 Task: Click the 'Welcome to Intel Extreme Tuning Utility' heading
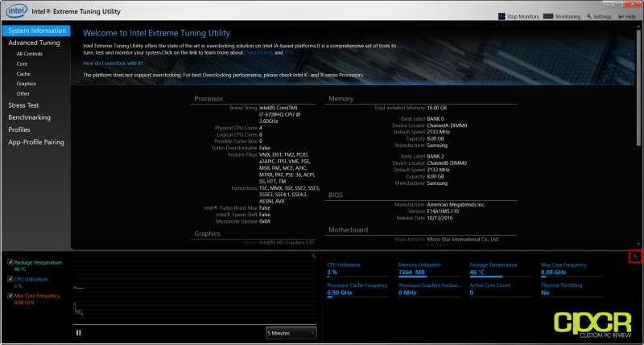156,33
